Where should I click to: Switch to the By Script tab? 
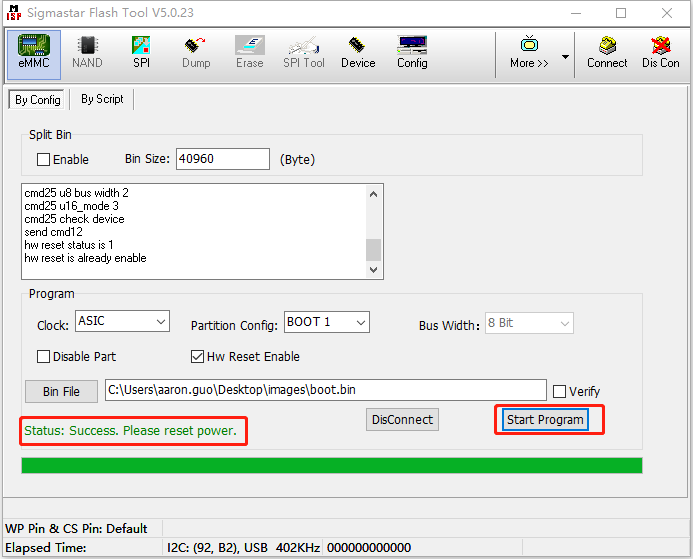[102, 99]
